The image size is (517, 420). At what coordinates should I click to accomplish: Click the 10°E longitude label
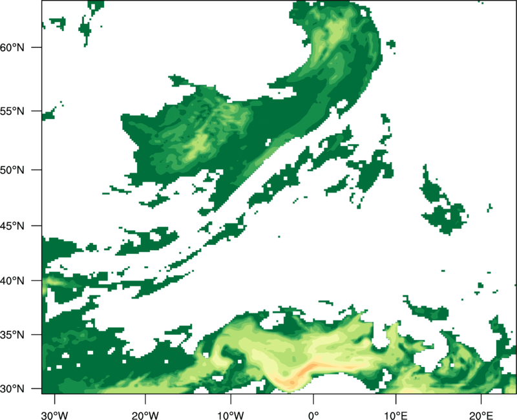tap(396, 415)
